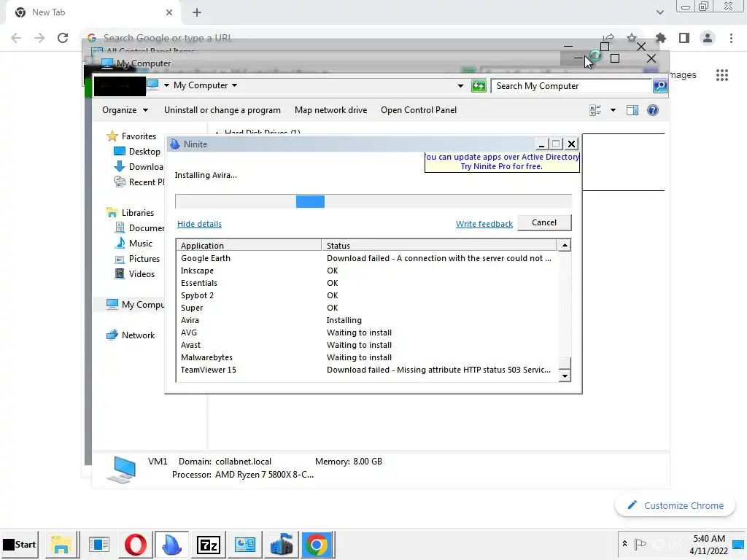
Task: Cancel the Ninite installation
Action: click(x=544, y=222)
